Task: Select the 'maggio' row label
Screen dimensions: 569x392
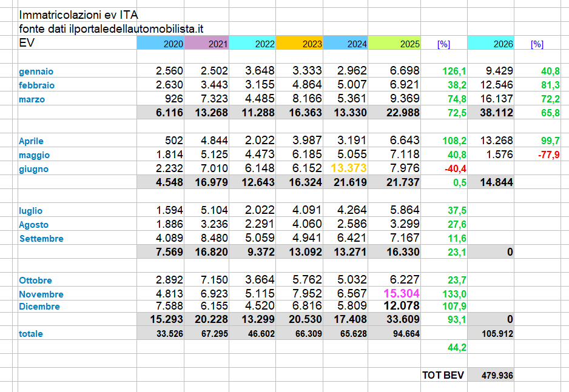Action: pyautogui.click(x=34, y=155)
